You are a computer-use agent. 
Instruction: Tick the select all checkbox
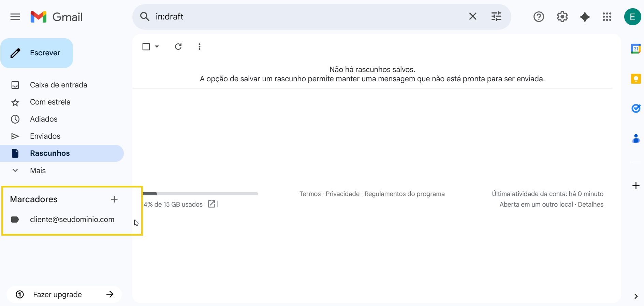pos(146,46)
